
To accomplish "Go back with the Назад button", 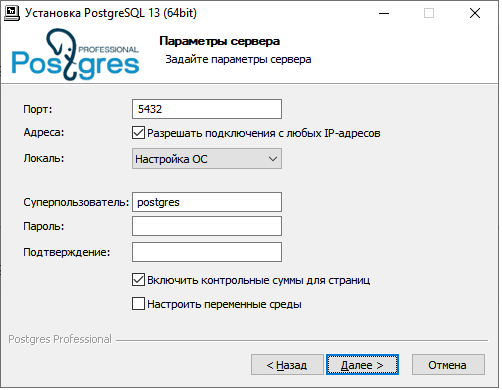I will pyautogui.click(x=287, y=365).
